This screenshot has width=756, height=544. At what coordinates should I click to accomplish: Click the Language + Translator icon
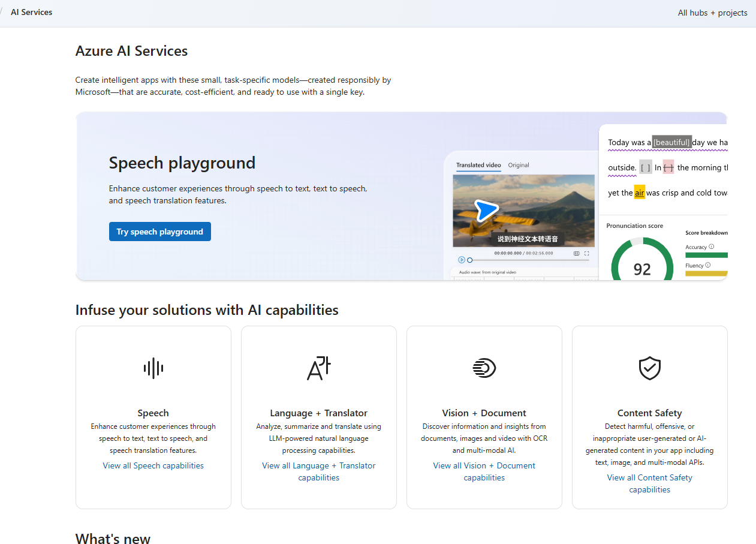[319, 368]
